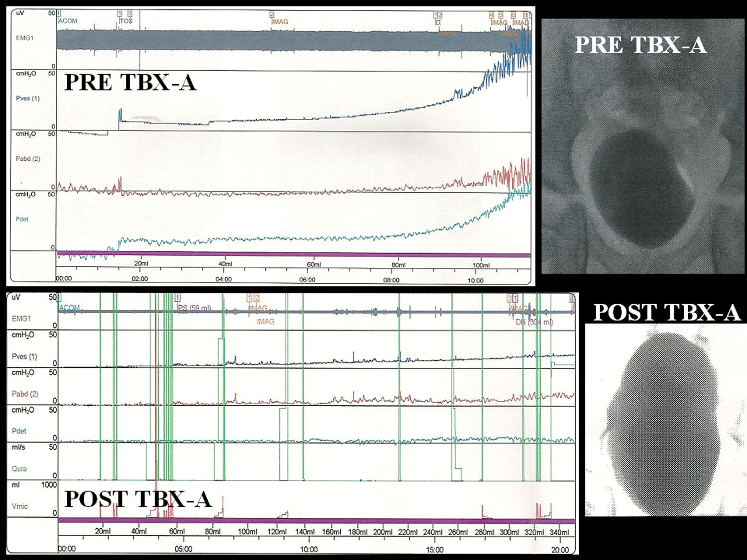Click the Pdet channel label in POST chart
The height and width of the screenshot is (560, 747).
point(19,431)
